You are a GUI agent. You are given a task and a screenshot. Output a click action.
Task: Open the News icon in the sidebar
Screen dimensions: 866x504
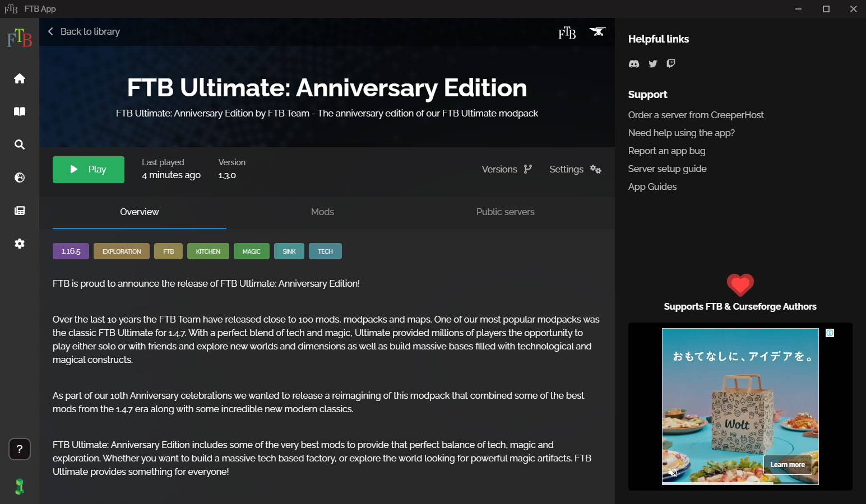[x=20, y=211]
